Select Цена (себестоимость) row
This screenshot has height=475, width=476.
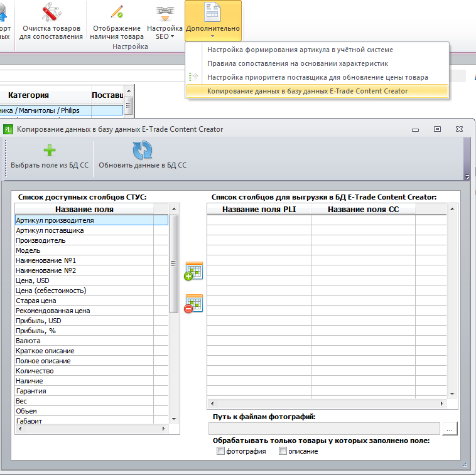click(x=92, y=291)
